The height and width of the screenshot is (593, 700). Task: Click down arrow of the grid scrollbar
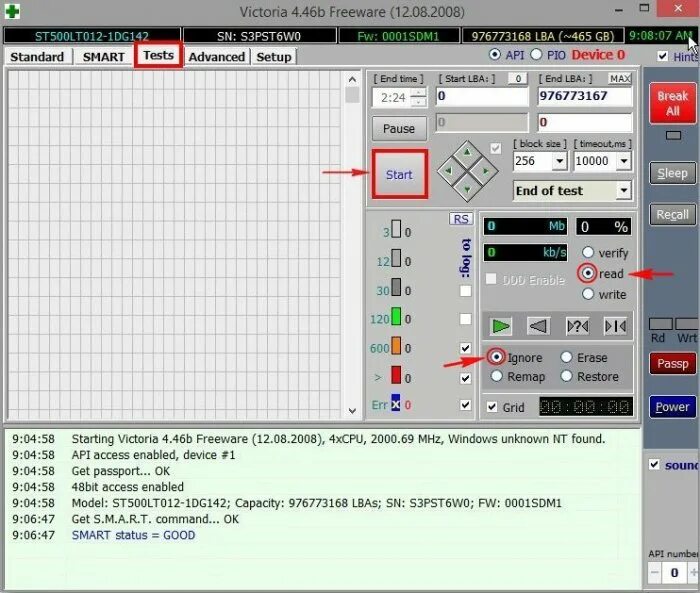352,411
